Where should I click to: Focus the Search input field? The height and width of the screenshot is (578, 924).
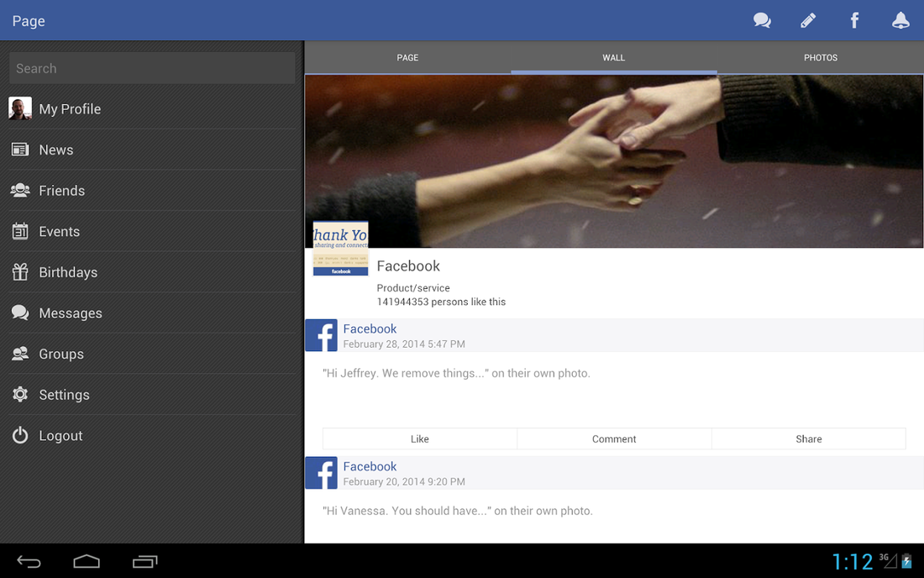152,68
